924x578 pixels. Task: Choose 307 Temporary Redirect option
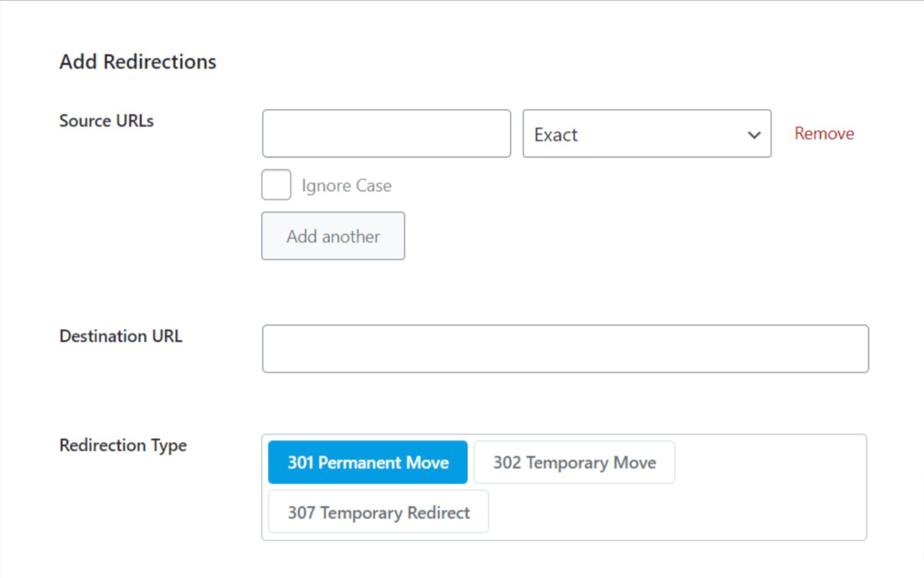(x=378, y=512)
